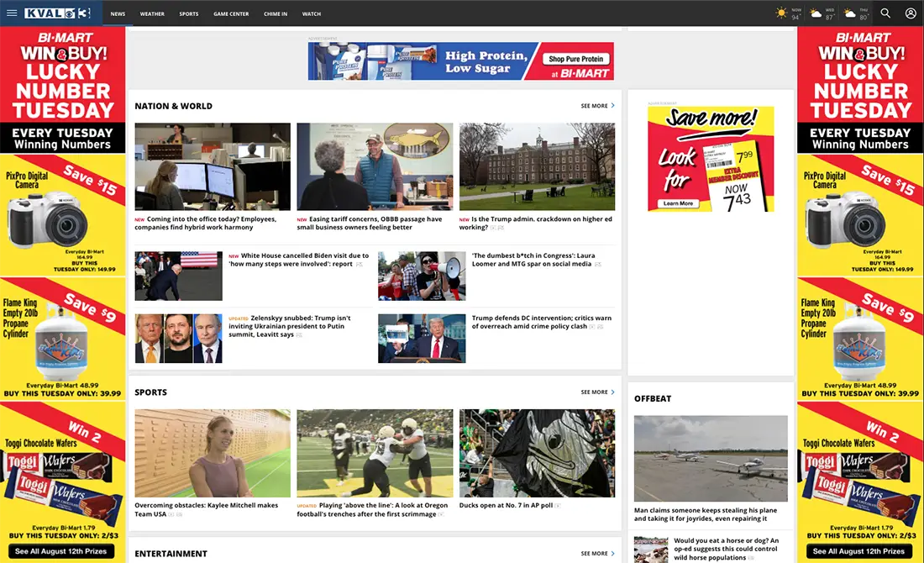View the Wednesday partly cloudy forecast icon
The height and width of the screenshot is (563, 924).
(x=816, y=13)
